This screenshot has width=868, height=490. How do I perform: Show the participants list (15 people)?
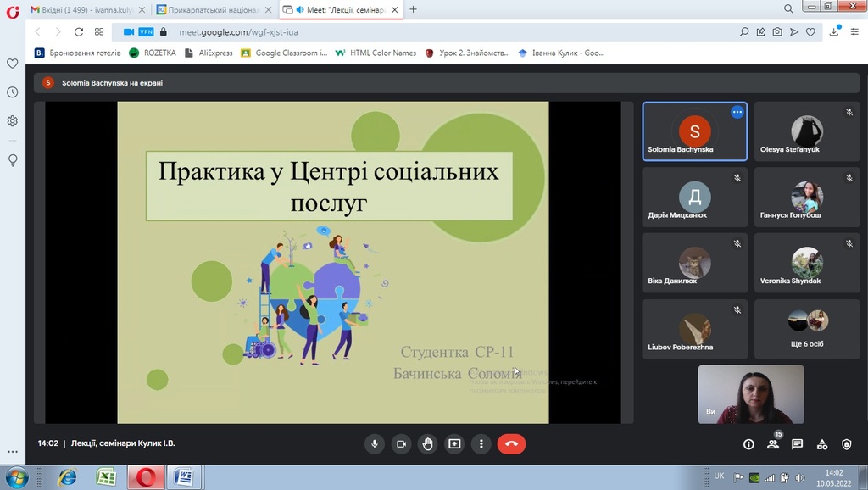[x=773, y=444]
